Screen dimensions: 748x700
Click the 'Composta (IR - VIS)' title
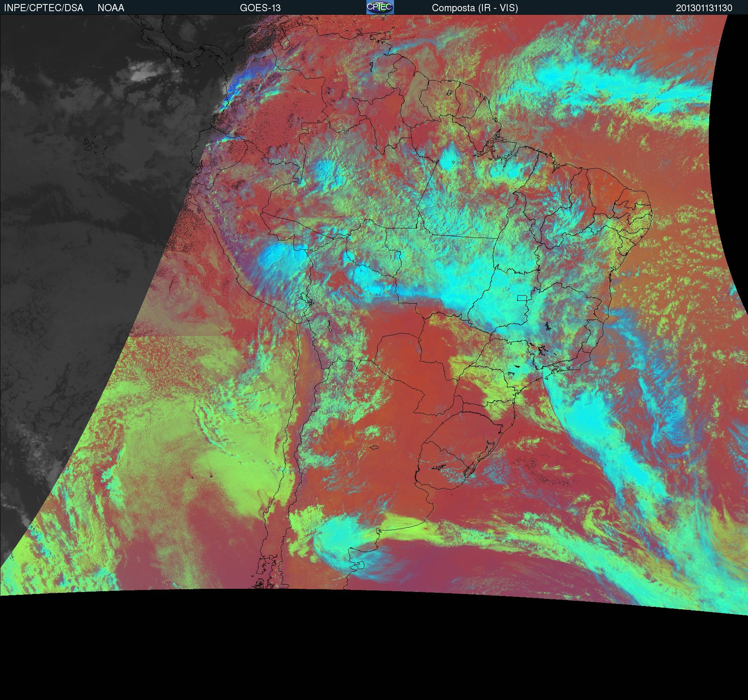coord(475,8)
